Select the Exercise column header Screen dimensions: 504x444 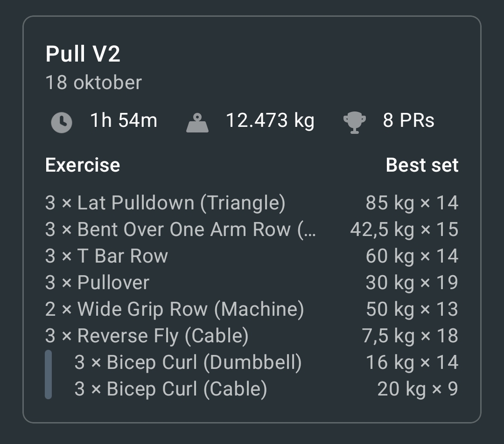(82, 165)
